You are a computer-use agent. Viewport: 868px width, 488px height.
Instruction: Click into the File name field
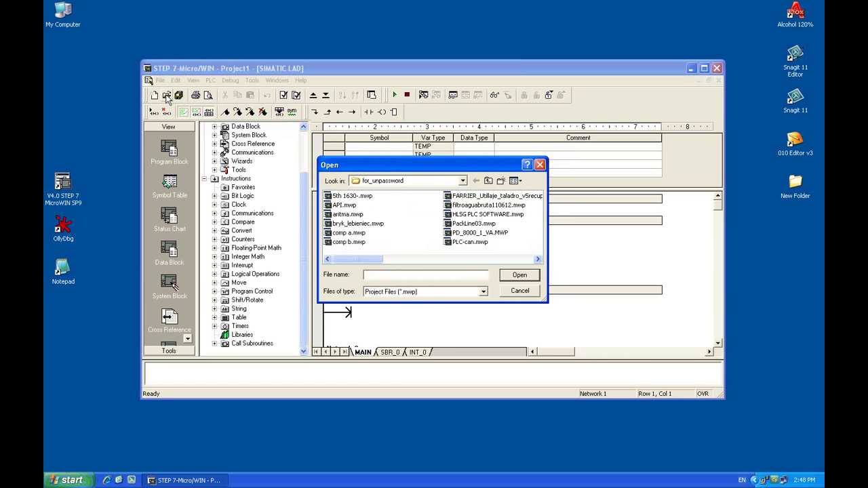click(x=425, y=274)
